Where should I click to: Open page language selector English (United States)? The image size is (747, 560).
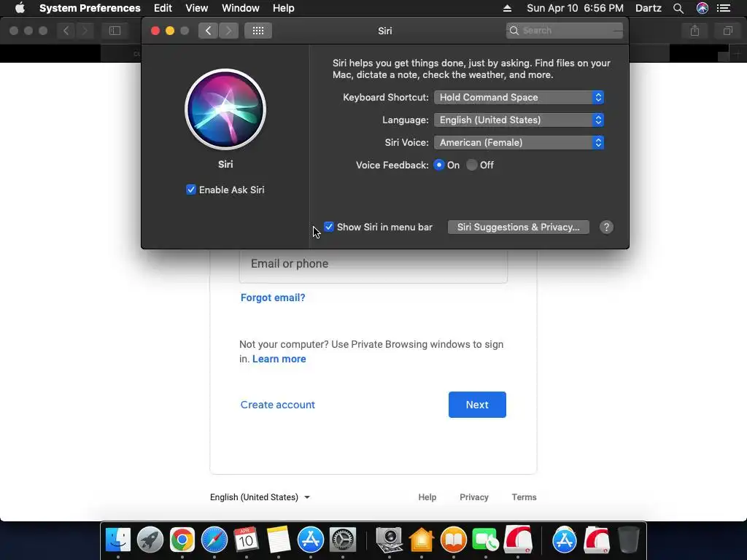coord(260,497)
